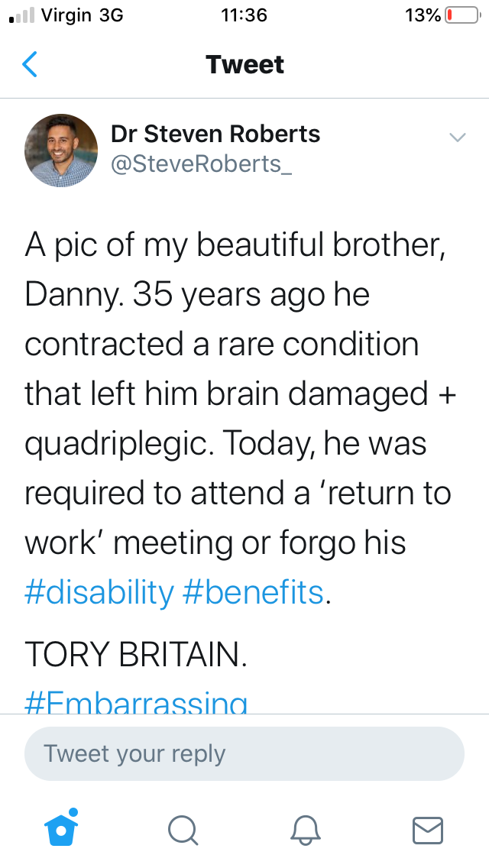The height and width of the screenshot is (868, 489).
Task: Tap the 11:36 clock in status bar
Action: click(244, 15)
